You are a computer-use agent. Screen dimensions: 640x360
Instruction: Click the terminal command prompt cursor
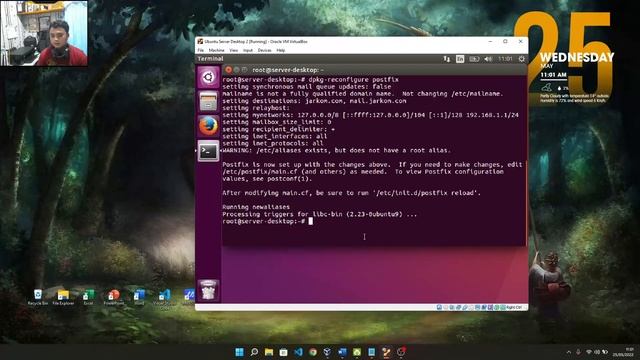coord(311,221)
